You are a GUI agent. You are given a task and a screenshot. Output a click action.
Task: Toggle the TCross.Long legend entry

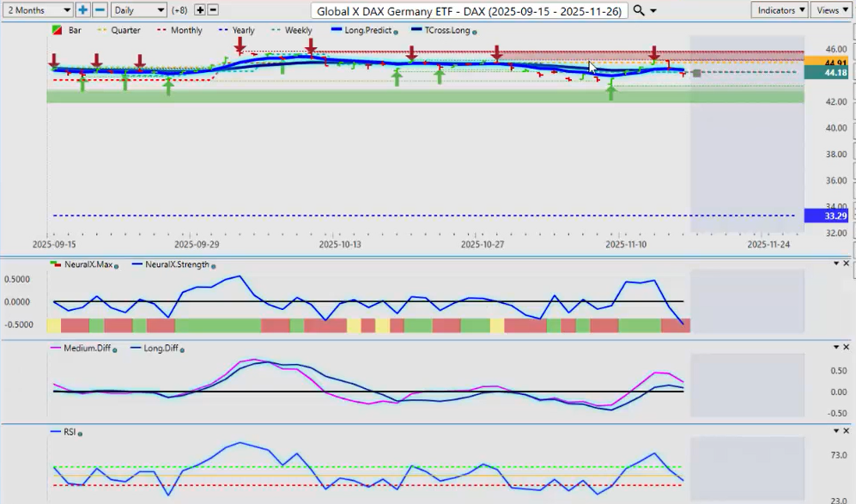(x=444, y=31)
